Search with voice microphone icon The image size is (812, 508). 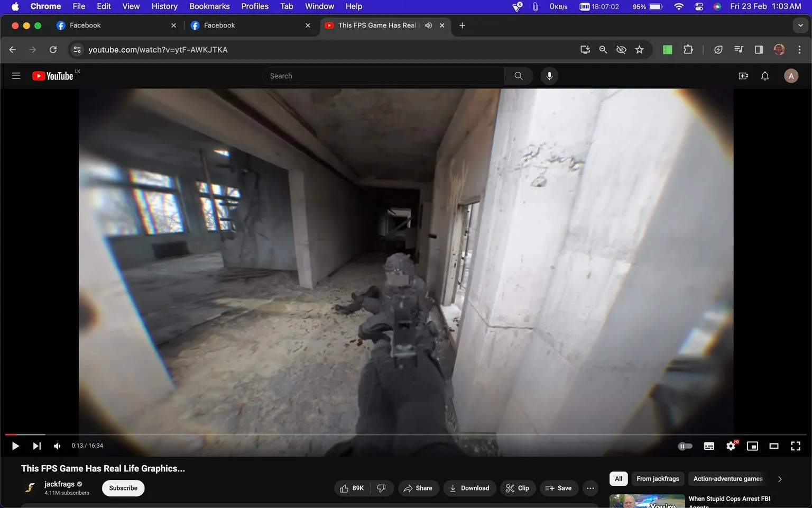(549, 76)
